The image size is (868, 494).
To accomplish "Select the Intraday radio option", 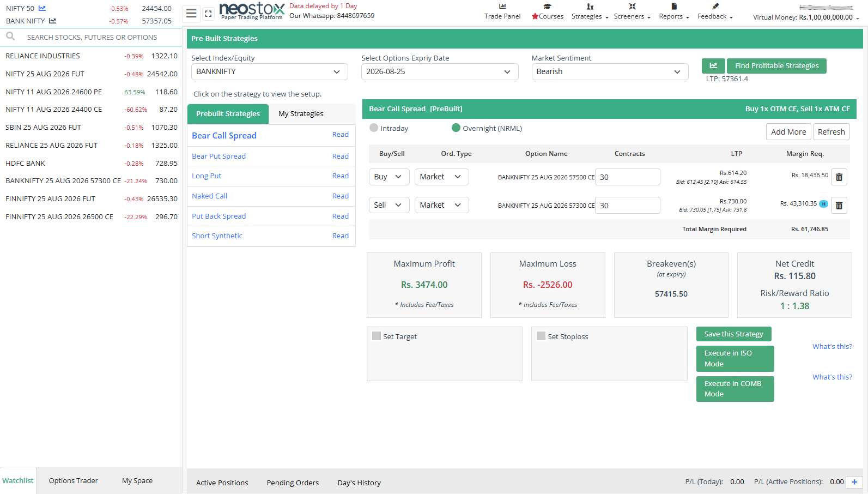I will [x=374, y=128].
